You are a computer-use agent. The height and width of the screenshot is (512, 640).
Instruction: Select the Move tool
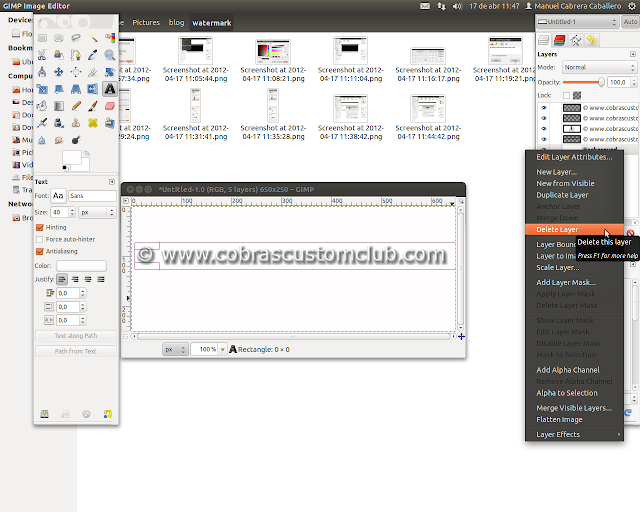[59, 72]
